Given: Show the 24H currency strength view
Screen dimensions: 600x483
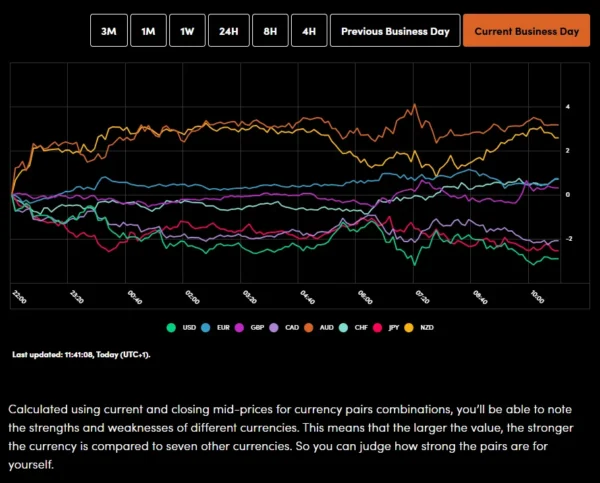Looking at the screenshot, I should (x=228, y=31).
